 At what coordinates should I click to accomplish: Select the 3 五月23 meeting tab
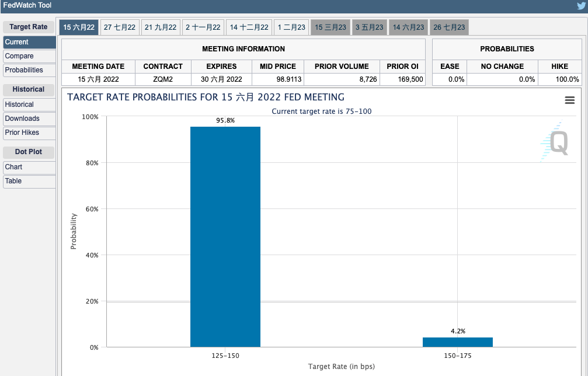pos(370,27)
